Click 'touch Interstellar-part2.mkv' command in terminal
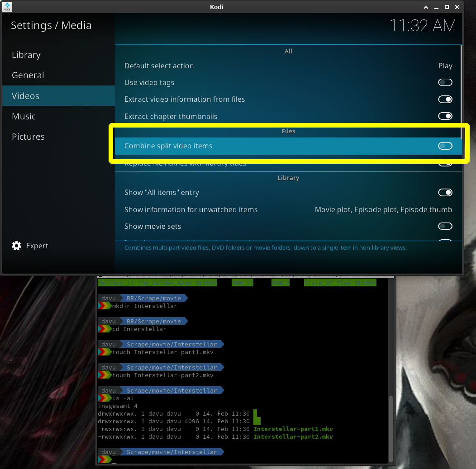Viewport: 476px width, 469px height. click(163, 375)
